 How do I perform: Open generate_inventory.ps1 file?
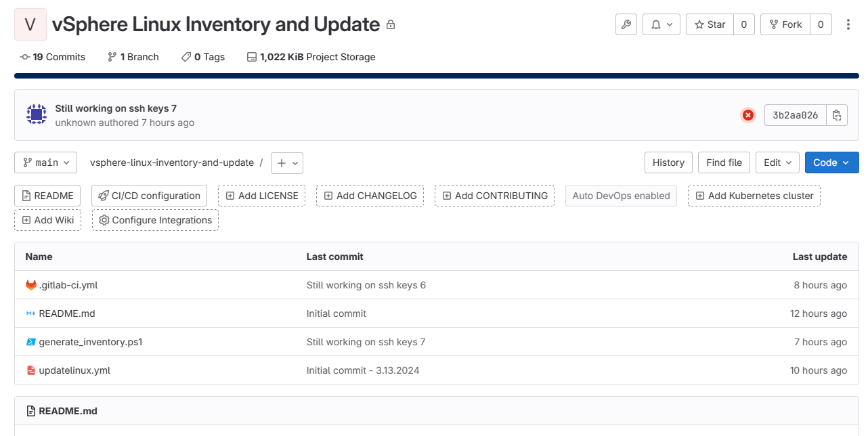91,342
